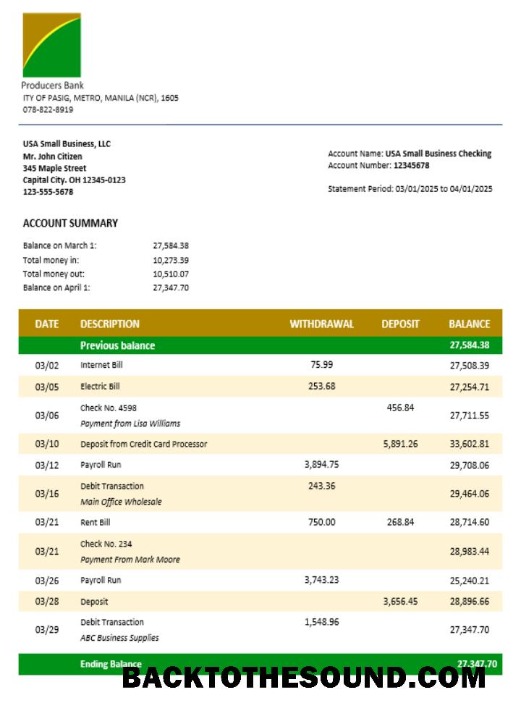This screenshot has height=724, width=521.
Task: Select 'Check No. 4598' description
Action: coord(109,408)
